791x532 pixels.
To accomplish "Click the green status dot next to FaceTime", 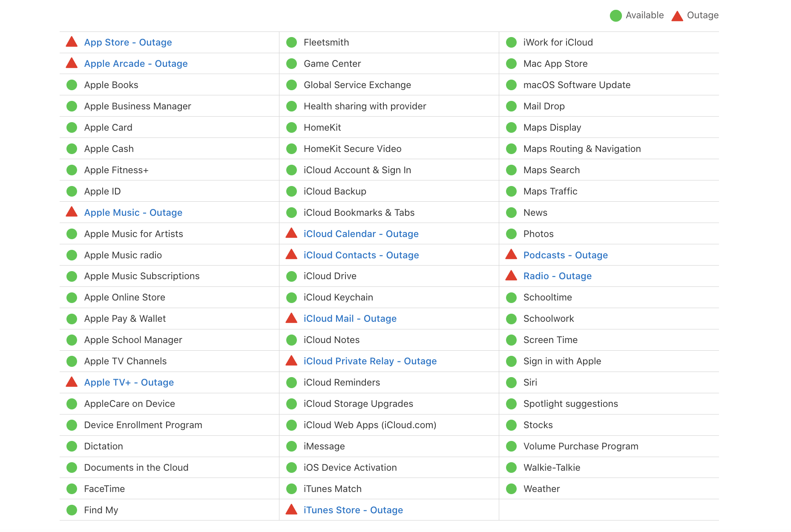I will 72,489.
